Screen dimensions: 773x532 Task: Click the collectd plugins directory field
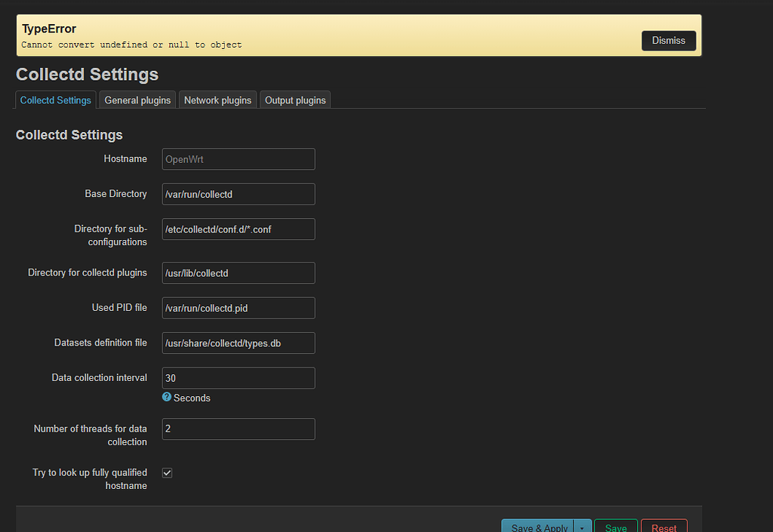click(238, 272)
